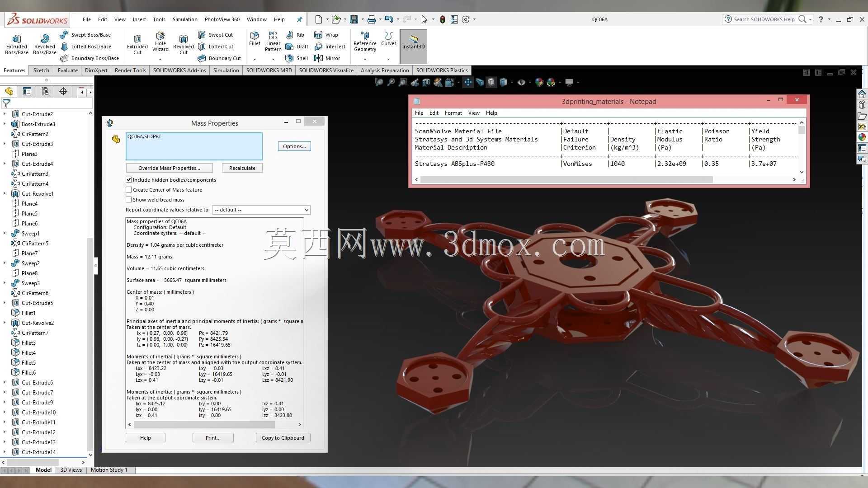Open the Insert menu
The width and height of the screenshot is (868, 488).
pos(139,19)
